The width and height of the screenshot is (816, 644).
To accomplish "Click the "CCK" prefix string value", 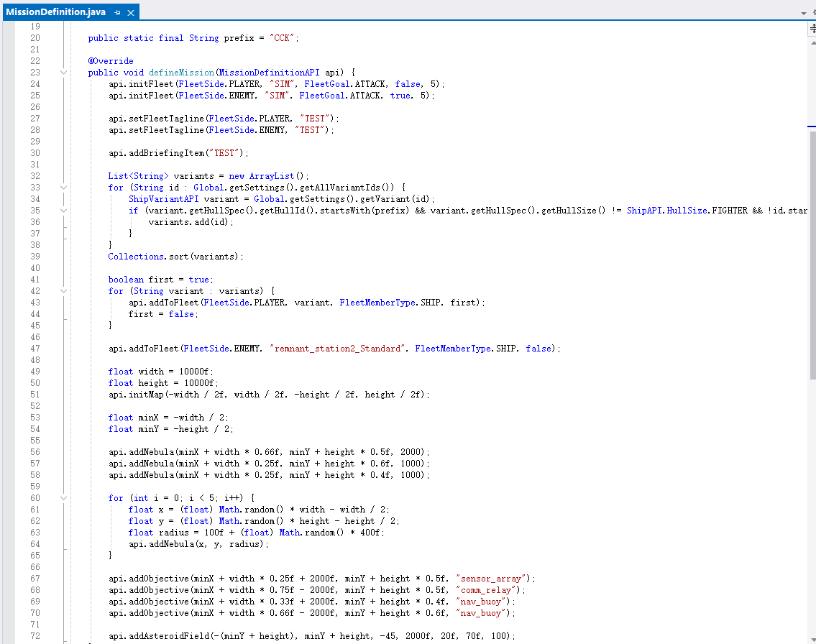I will [282, 38].
